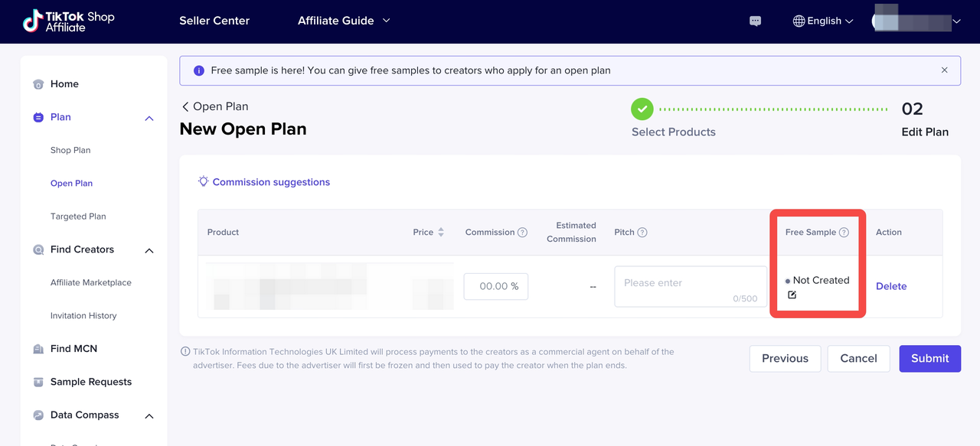Click the Free Sample help question-mark icon

(x=844, y=233)
